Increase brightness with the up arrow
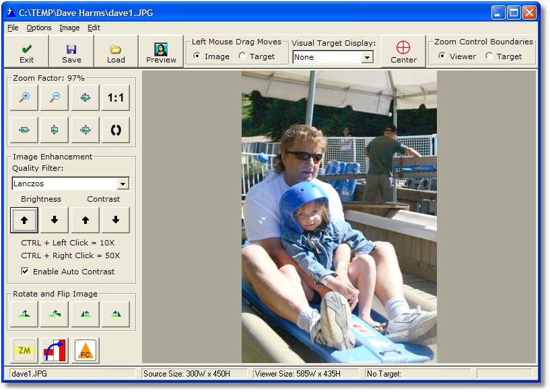This screenshot has height=392, width=550. pyautogui.click(x=24, y=220)
